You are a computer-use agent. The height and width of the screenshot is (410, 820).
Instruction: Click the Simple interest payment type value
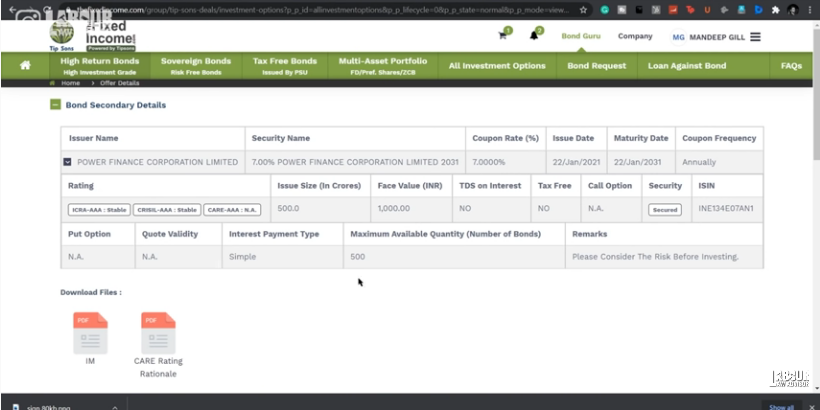click(243, 257)
